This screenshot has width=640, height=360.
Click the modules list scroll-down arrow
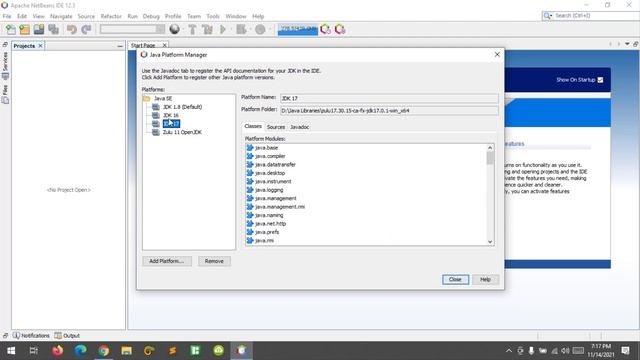490,242
